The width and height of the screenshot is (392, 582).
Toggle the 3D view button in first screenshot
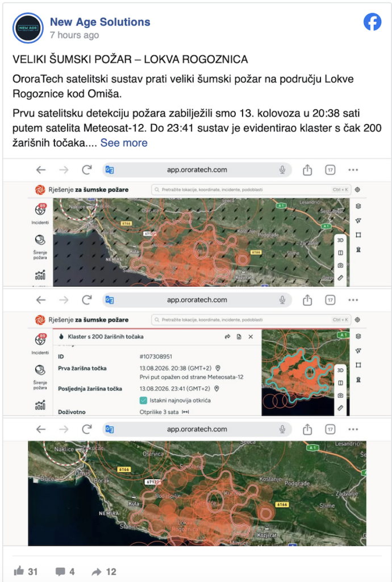340,240
